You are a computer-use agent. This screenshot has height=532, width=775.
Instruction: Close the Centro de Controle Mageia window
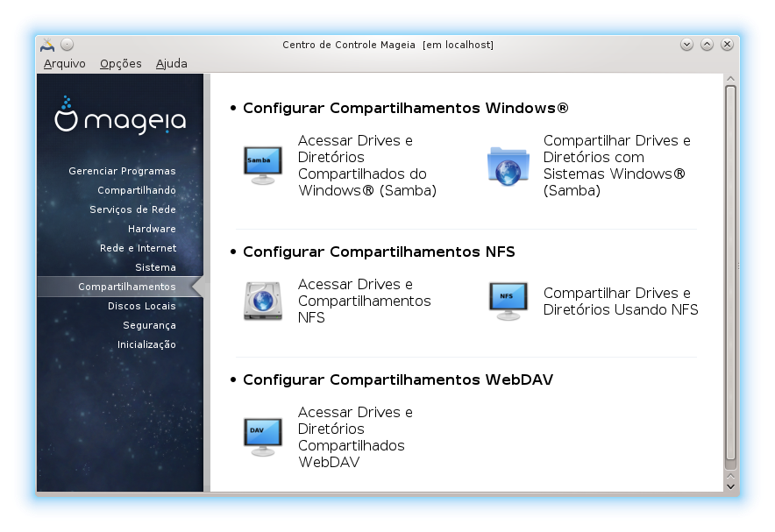(727, 45)
